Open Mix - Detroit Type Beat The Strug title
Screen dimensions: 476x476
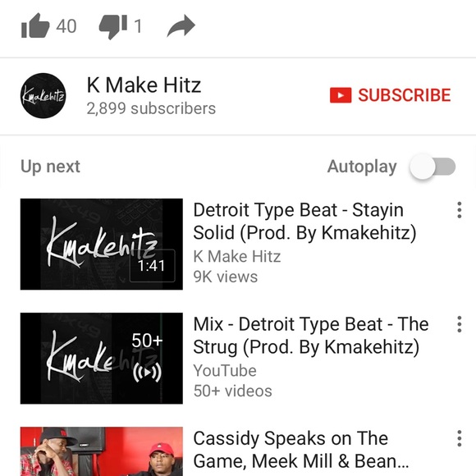point(311,336)
